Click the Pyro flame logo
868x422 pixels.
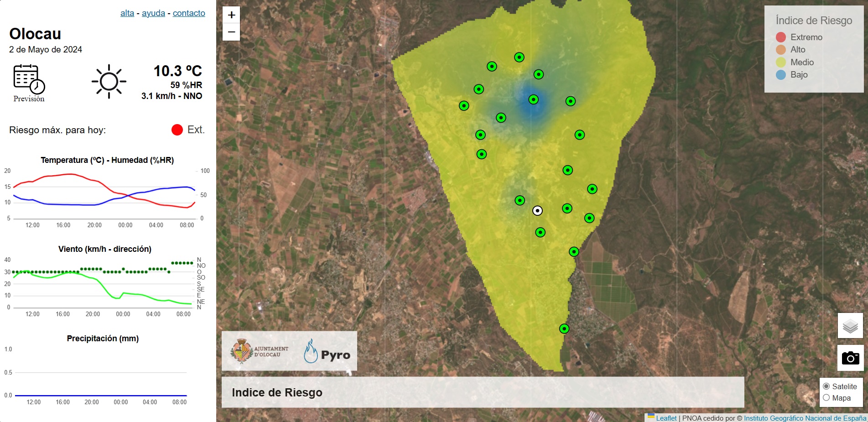coord(312,350)
